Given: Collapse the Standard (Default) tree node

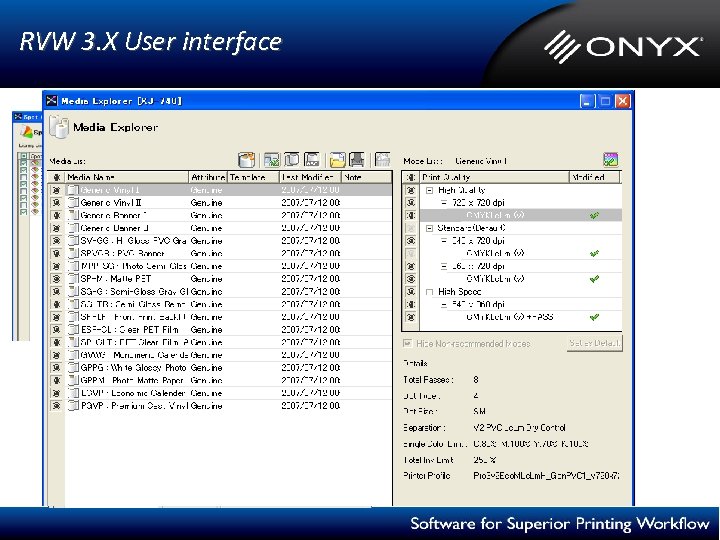Looking at the screenshot, I should tap(429, 228).
